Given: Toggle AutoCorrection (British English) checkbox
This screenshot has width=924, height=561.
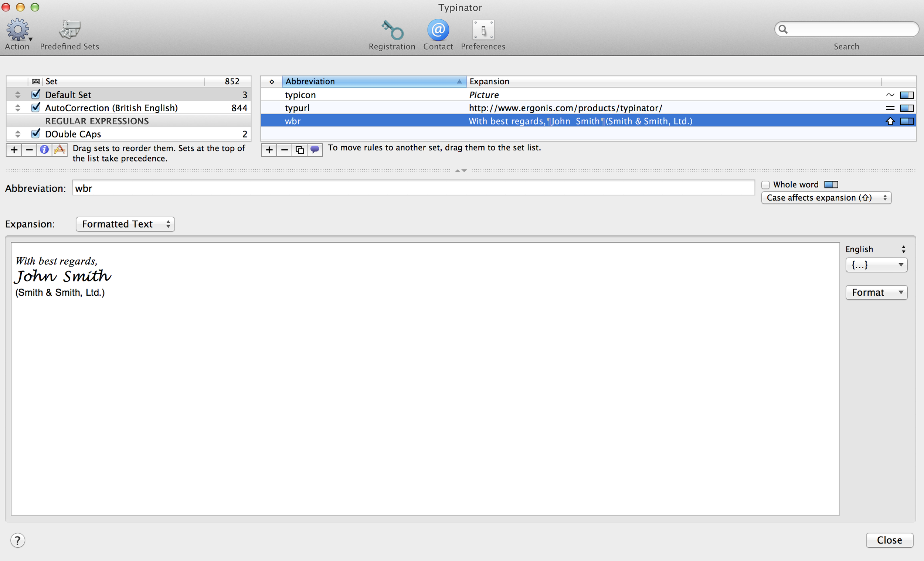Looking at the screenshot, I should (35, 108).
